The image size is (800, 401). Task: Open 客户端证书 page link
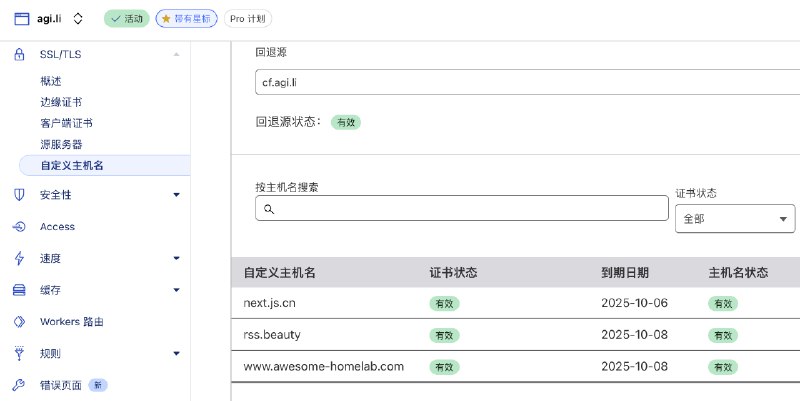(66, 123)
